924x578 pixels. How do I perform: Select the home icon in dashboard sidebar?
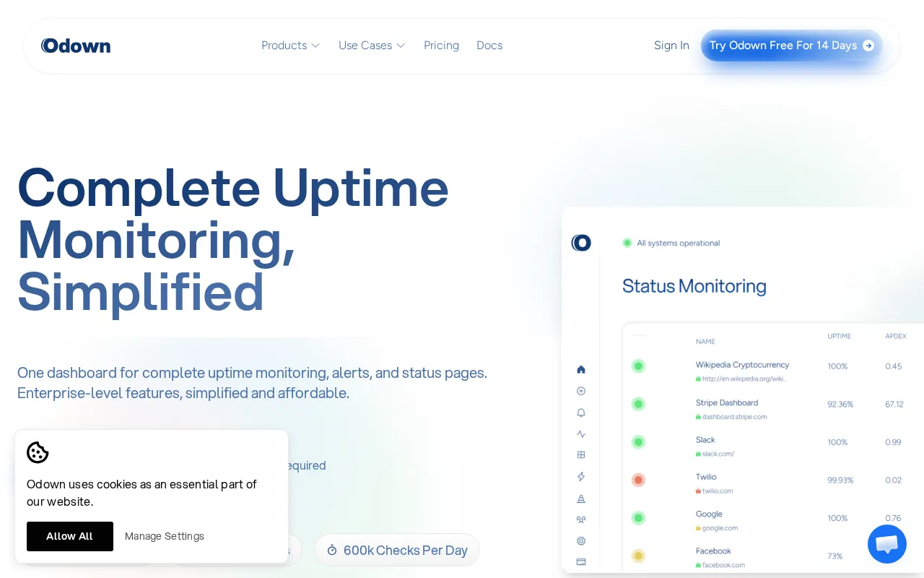coord(581,369)
